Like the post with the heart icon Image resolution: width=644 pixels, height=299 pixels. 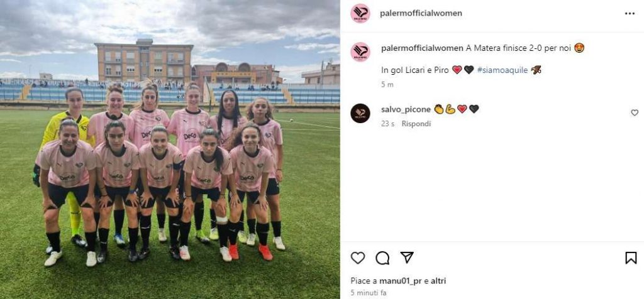[x=358, y=258]
